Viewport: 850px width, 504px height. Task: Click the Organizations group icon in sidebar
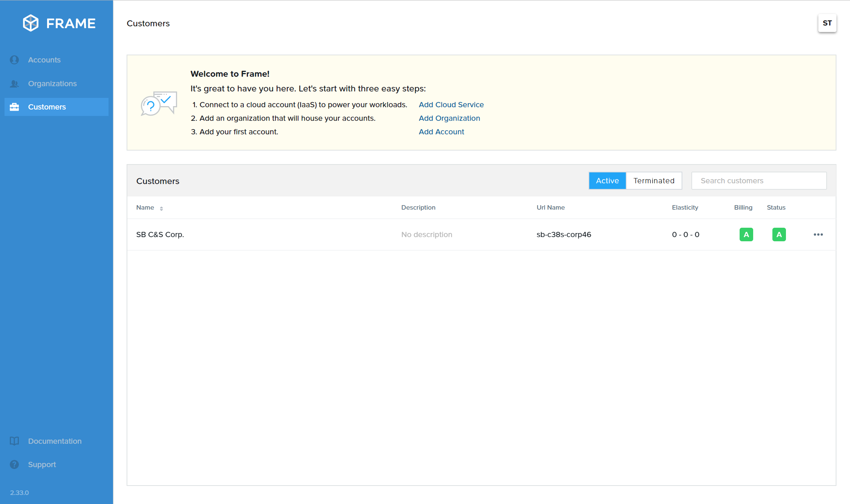pos(14,84)
